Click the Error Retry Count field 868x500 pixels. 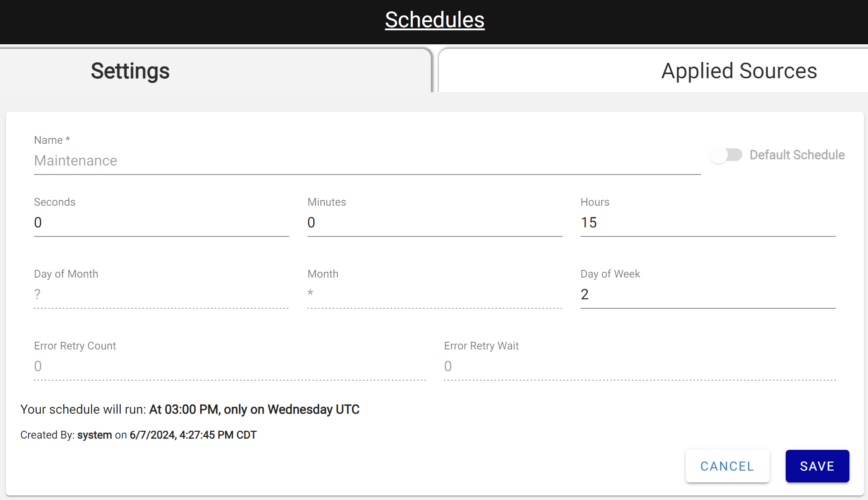click(x=230, y=366)
